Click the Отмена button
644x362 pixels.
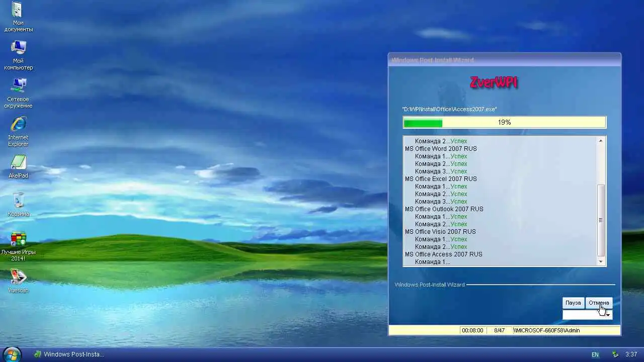point(599,303)
